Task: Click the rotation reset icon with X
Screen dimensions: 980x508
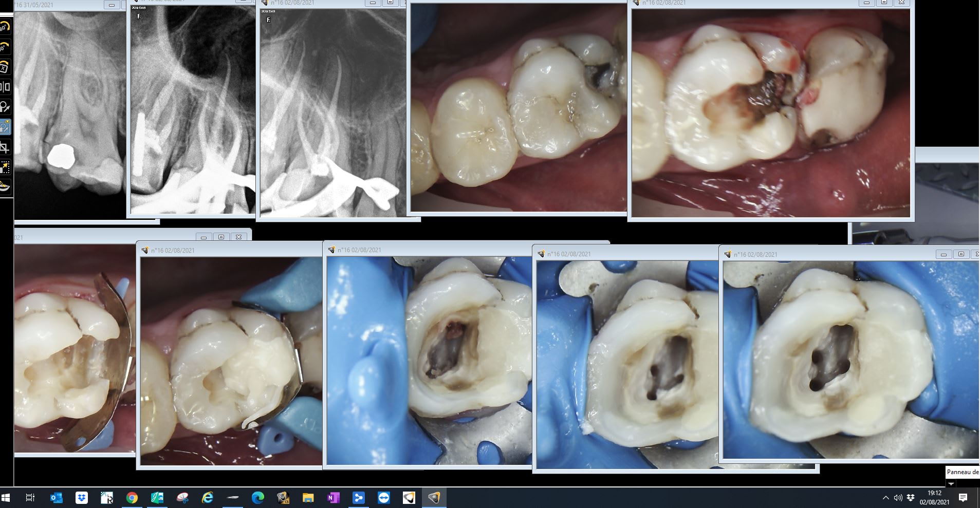Action: point(5,67)
